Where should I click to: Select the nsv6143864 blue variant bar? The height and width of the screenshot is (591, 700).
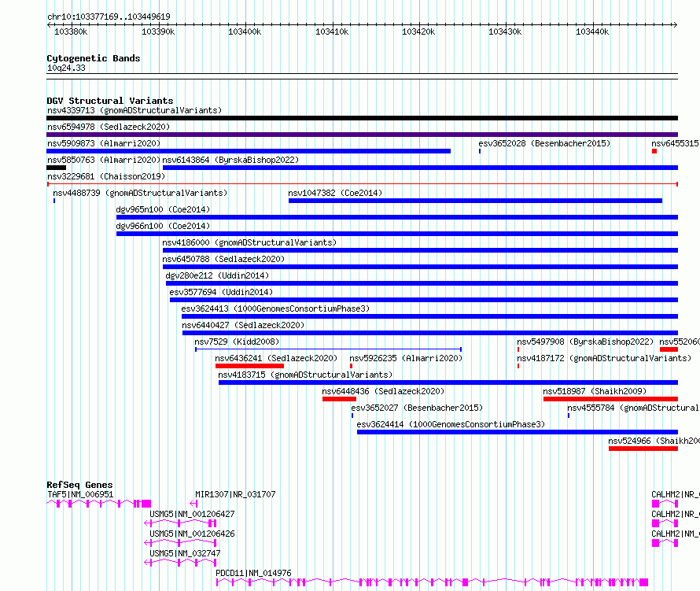point(421,168)
